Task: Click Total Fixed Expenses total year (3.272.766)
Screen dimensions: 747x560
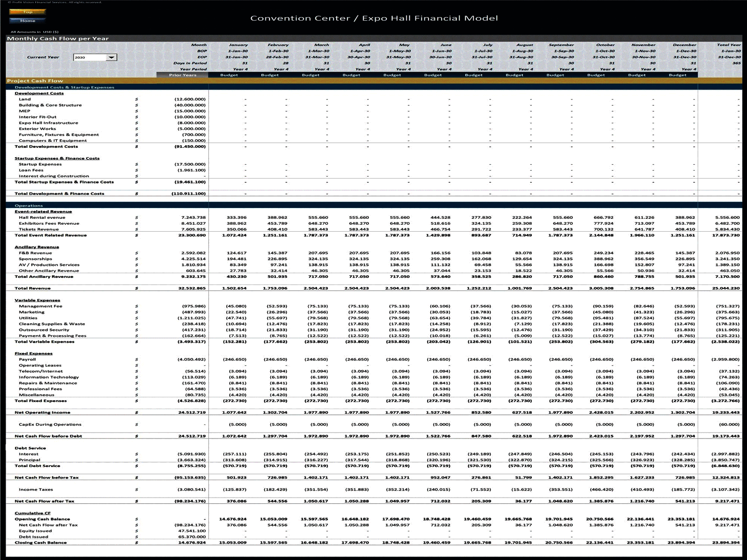Action: [726, 401]
